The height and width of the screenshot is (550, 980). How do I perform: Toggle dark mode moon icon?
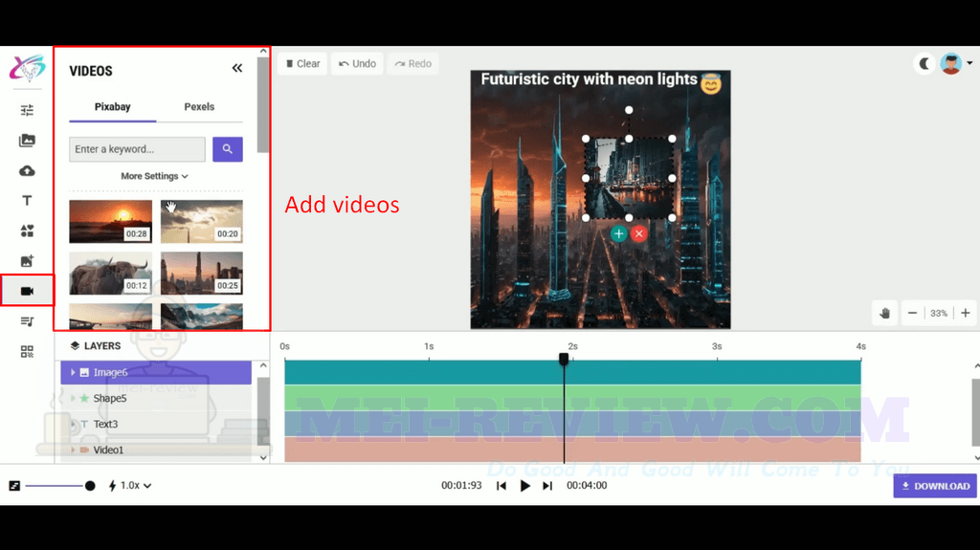[x=924, y=64]
